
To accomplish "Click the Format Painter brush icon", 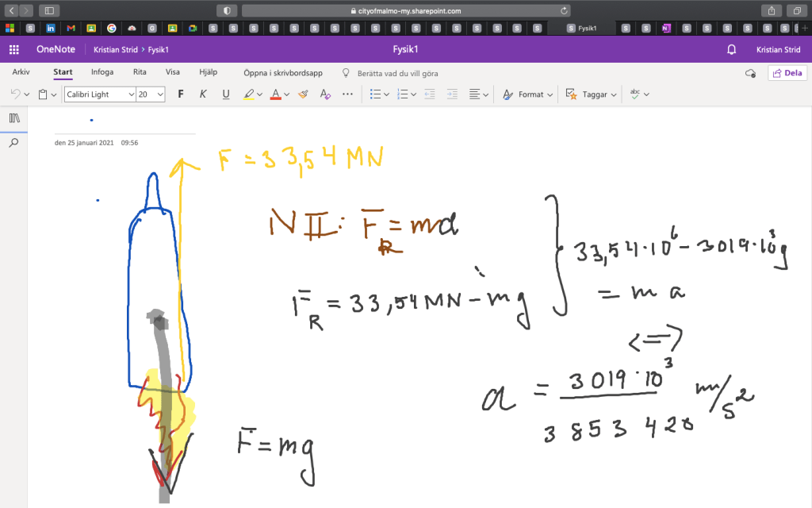I will coord(302,94).
